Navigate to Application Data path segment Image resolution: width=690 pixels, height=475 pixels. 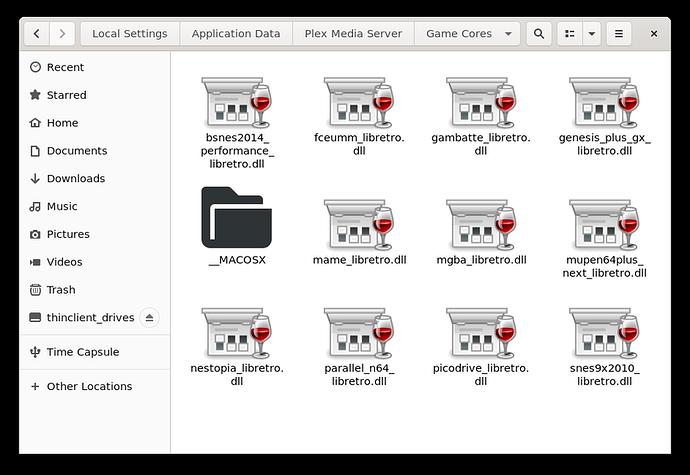pos(236,34)
